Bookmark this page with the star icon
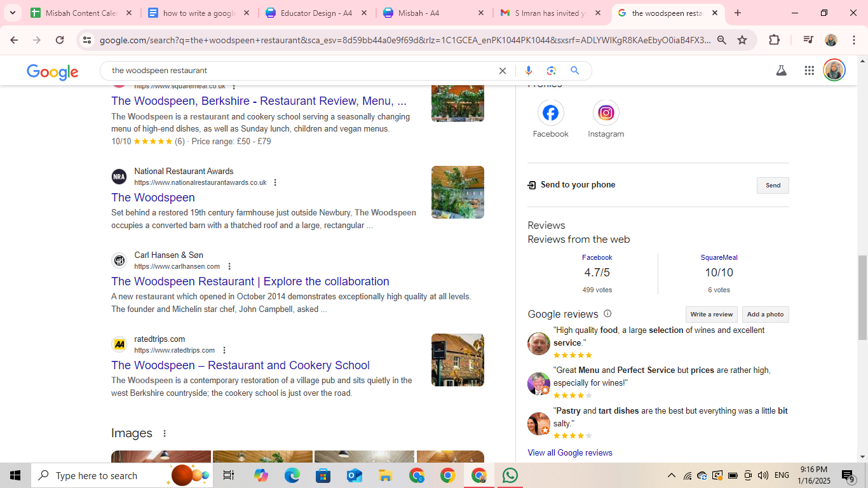 point(742,40)
